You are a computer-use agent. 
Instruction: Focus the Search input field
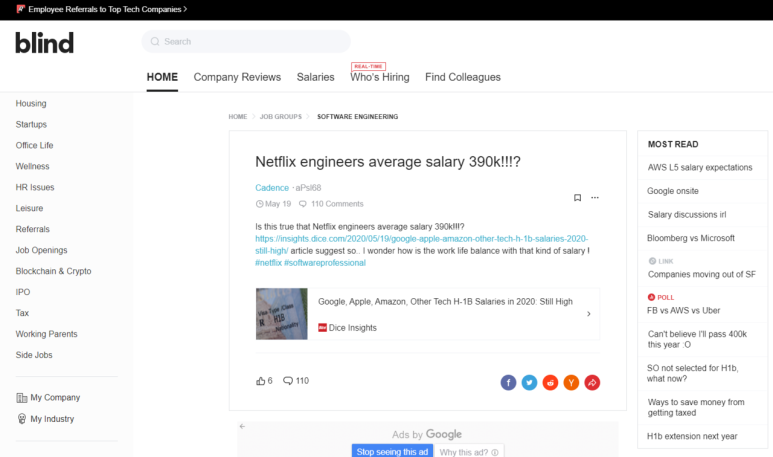246,41
